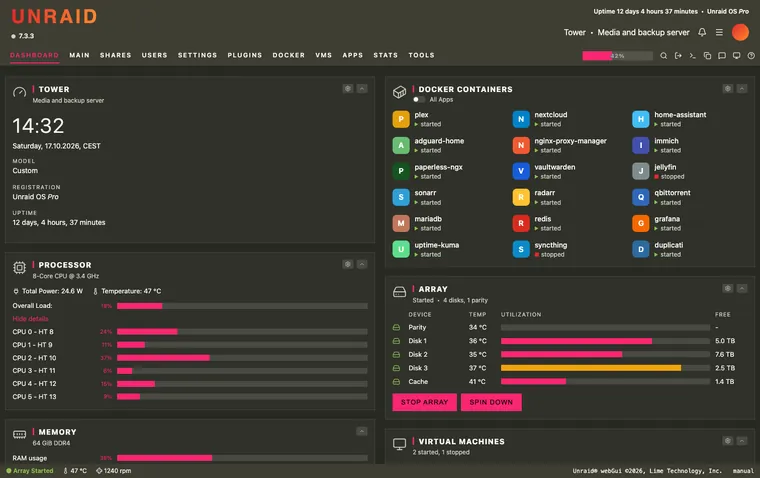Click the Spin Down button
Screen dimensions: 760x478
coord(491,402)
